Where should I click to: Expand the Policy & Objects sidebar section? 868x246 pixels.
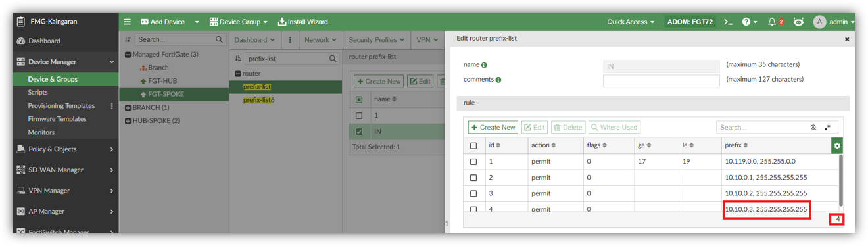click(x=112, y=149)
